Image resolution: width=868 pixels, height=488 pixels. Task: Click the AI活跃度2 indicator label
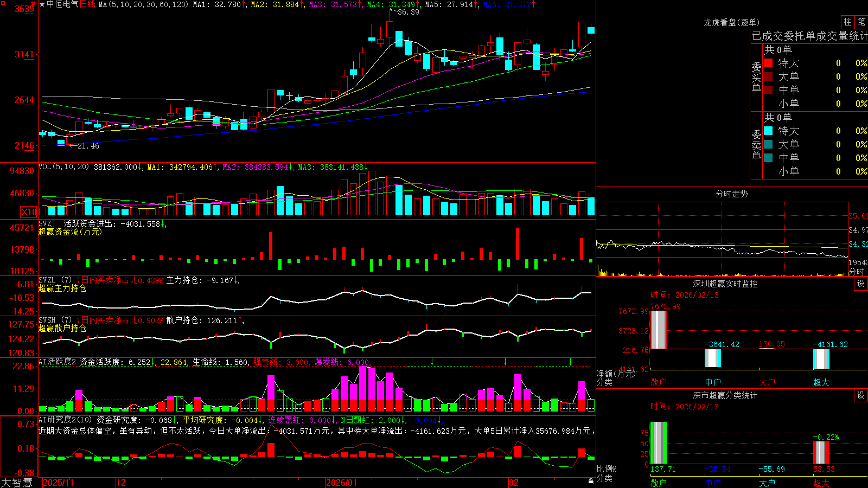pos(58,362)
